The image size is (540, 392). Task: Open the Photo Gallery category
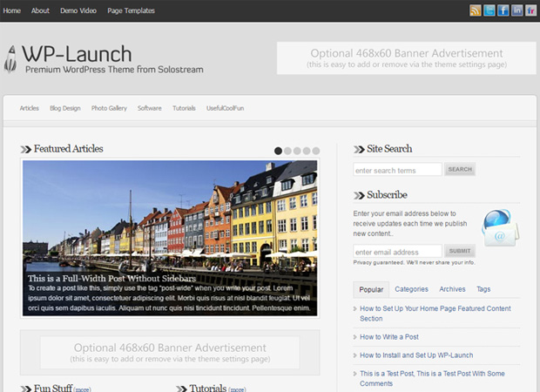(x=109, y=108)
